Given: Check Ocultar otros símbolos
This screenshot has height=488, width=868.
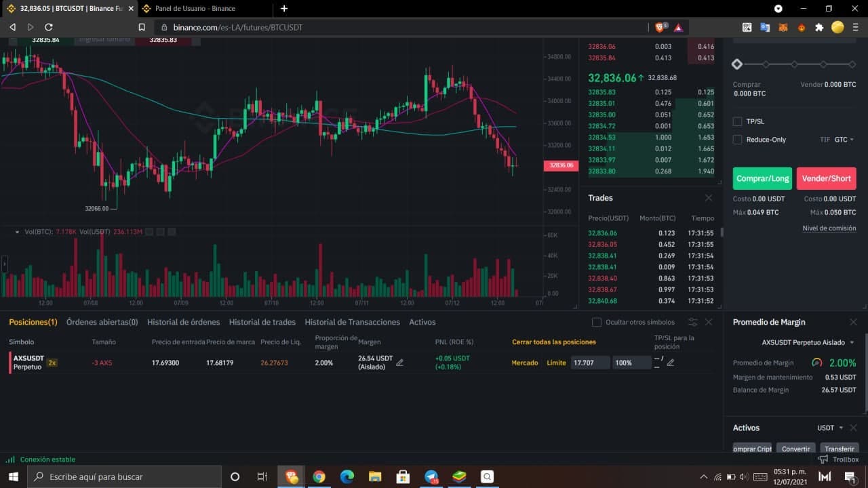Looking at the screenshot, I should 597,322.
